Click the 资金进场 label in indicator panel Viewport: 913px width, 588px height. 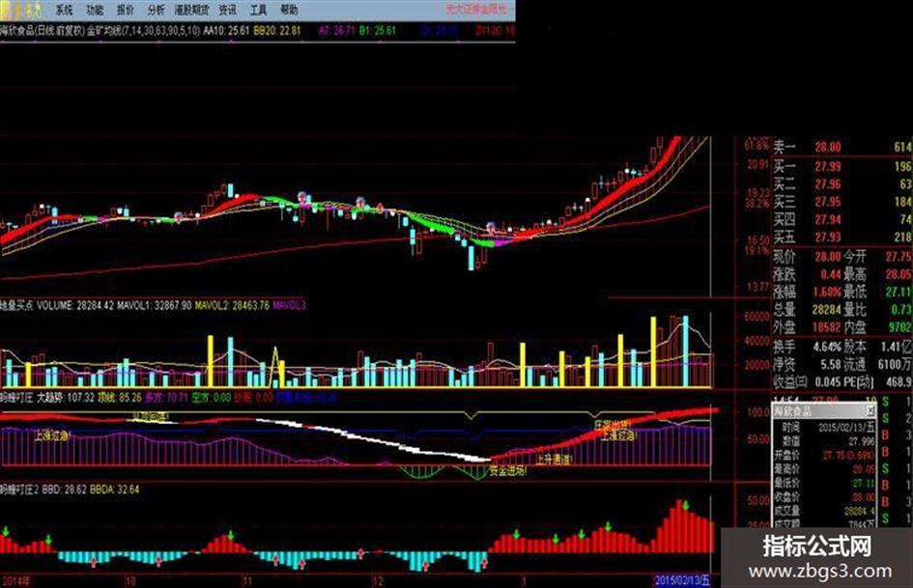click(x=508, y=471)
